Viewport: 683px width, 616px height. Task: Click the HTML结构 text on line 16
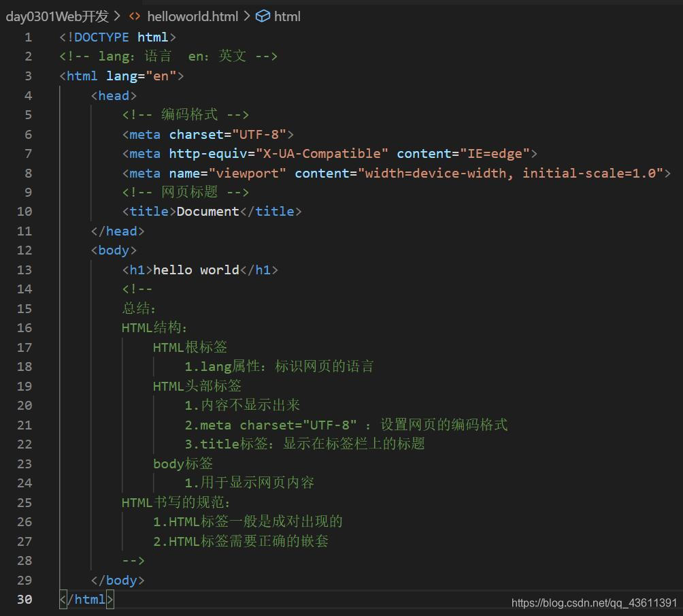(x=154, y=328)
